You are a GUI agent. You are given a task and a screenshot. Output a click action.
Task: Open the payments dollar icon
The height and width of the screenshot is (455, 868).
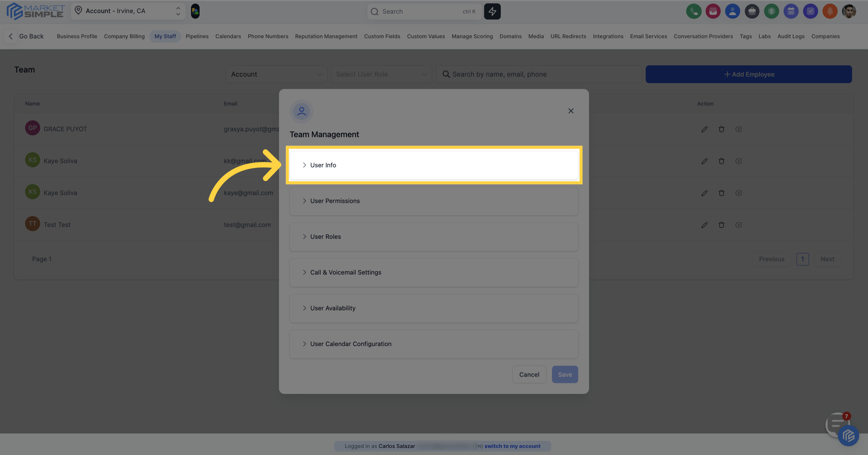coord(772,11)
